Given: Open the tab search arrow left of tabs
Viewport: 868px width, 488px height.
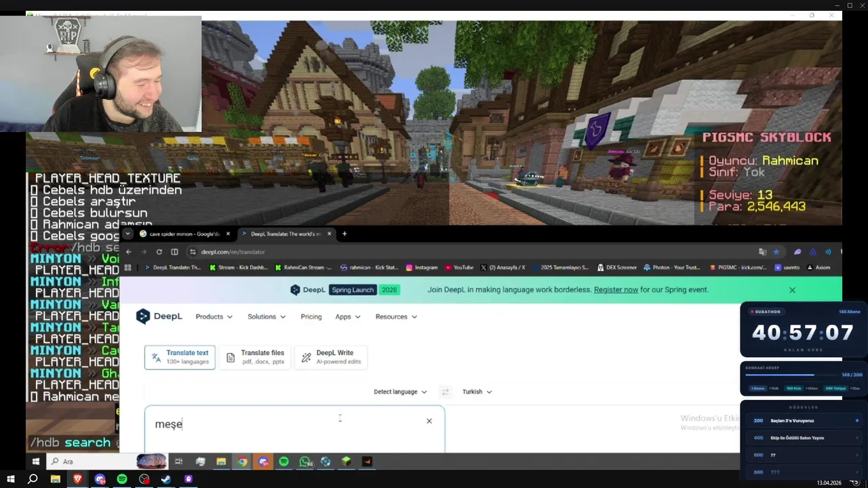Looking at the screenshot, I should (x=127, y=234).
